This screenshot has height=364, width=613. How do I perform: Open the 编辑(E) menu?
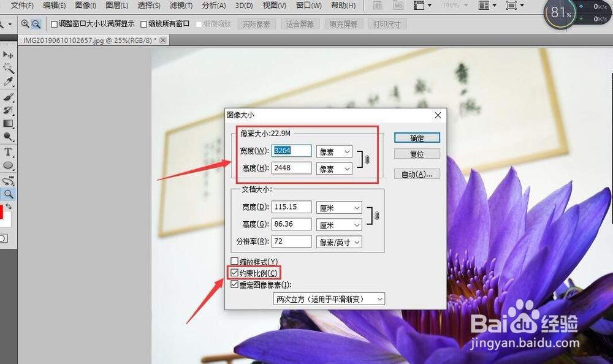click(55, 6)
